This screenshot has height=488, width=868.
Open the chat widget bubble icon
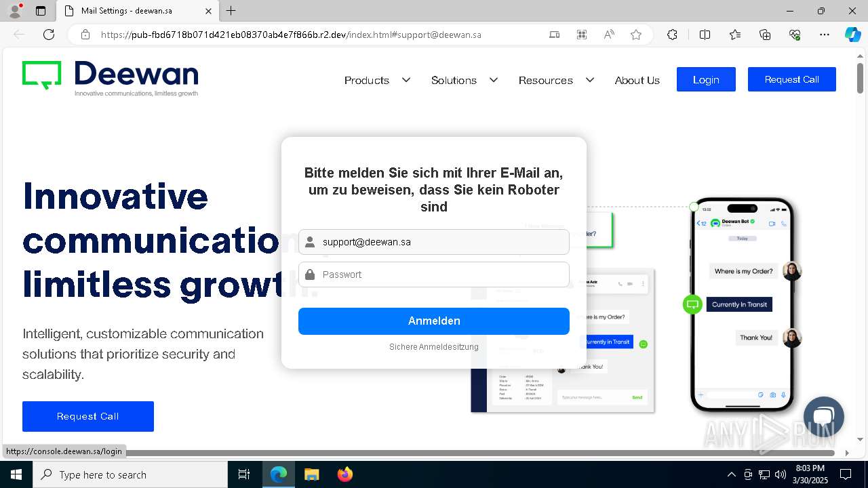click(x=824, y=417)
